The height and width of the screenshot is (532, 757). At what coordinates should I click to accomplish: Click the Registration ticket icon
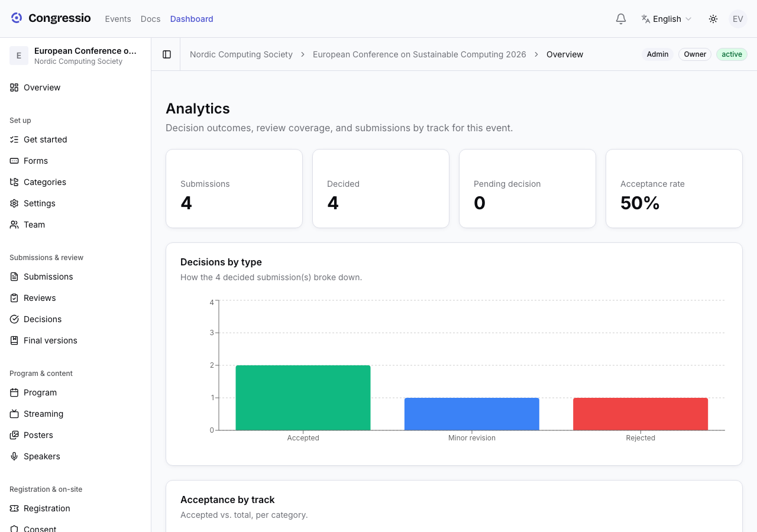(x=14, y=508)
